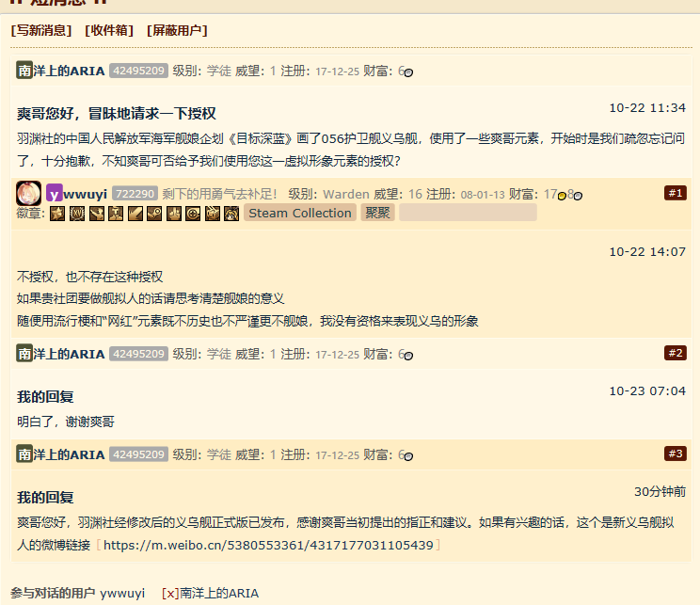The image size is (700, 605).
Task: Click the '南' name icon in the first message
Action: 25,71
